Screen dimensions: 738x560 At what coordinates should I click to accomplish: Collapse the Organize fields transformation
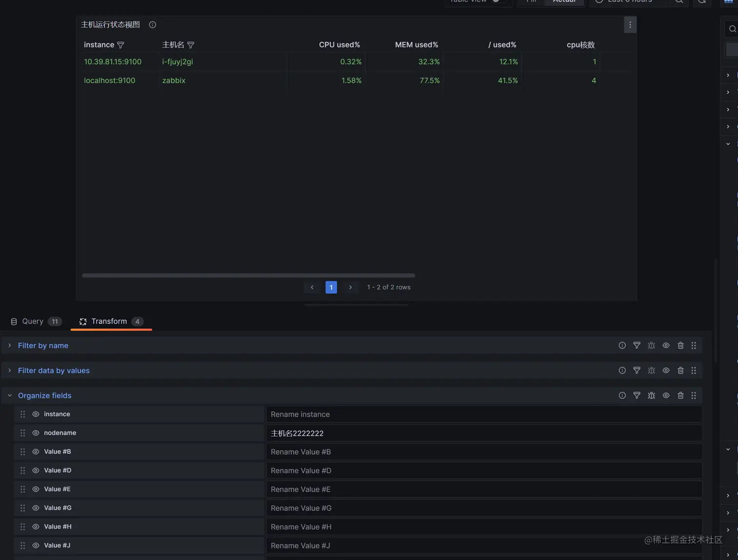(x=9, y=395)
